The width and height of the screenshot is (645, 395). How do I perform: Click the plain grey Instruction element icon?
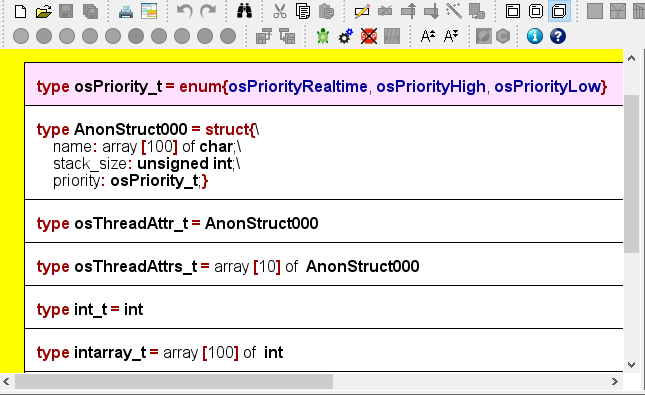click(595, 12)
